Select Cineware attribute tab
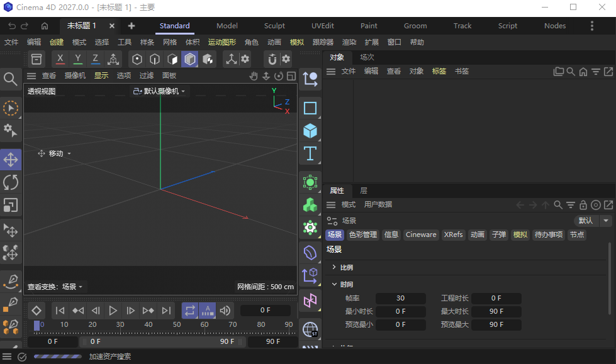The width and height of the screenshot is (616, 364). (421, 235)
